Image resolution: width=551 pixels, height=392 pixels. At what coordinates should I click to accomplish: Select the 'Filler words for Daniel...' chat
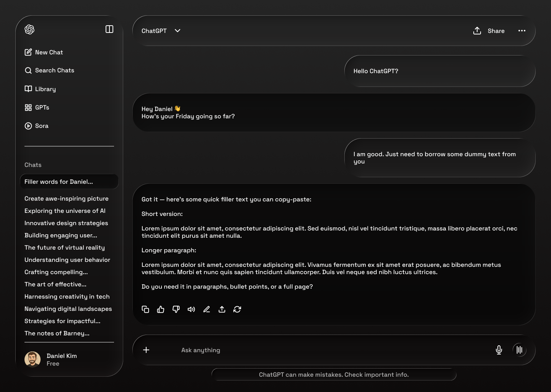(x=69, y=181)
